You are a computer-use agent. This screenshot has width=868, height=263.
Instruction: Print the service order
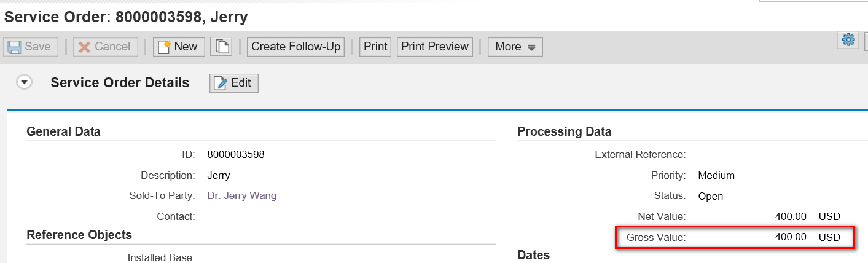[x=375, y=47]
